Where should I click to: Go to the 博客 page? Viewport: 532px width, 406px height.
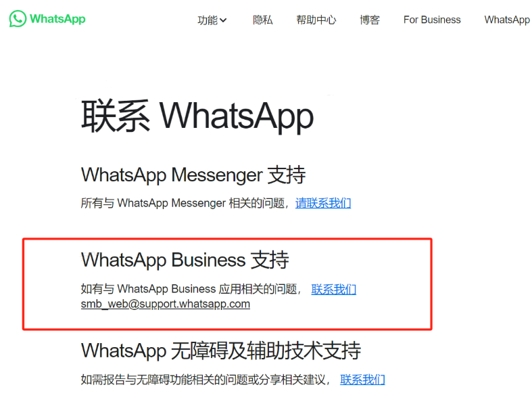coord(370,20)
